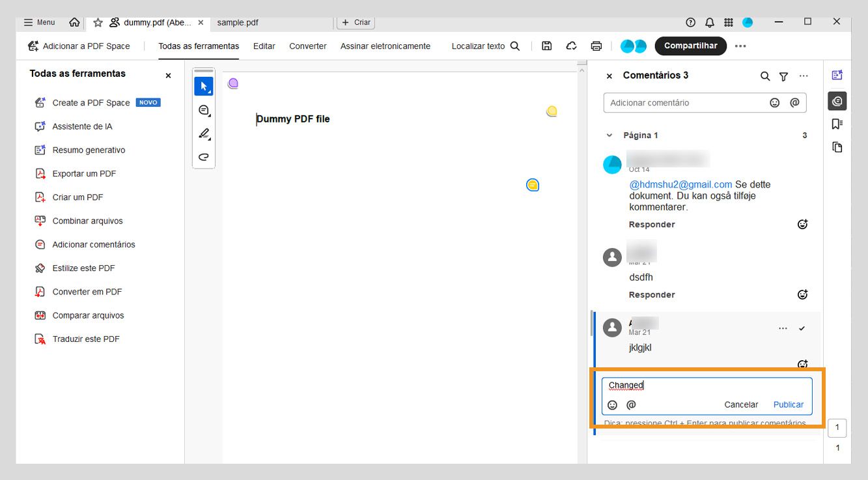
Task: Open Exportar um PDF tool
Action: (x=76, y=174)
